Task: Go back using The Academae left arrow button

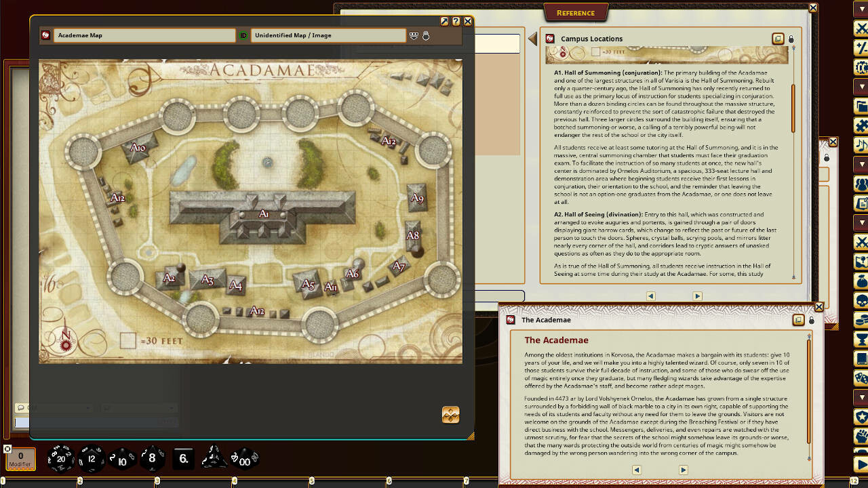Action: (x=636, y=469)
